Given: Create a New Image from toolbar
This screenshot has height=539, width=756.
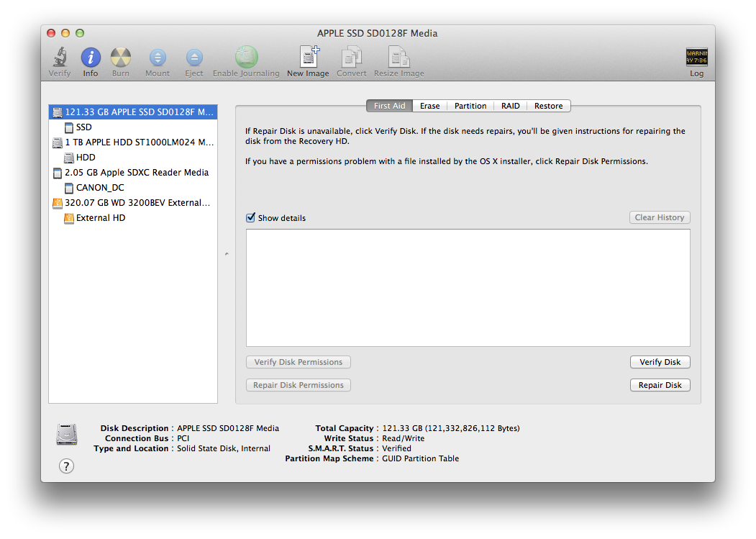Looking at the screenshot, I should click(309, 56).
